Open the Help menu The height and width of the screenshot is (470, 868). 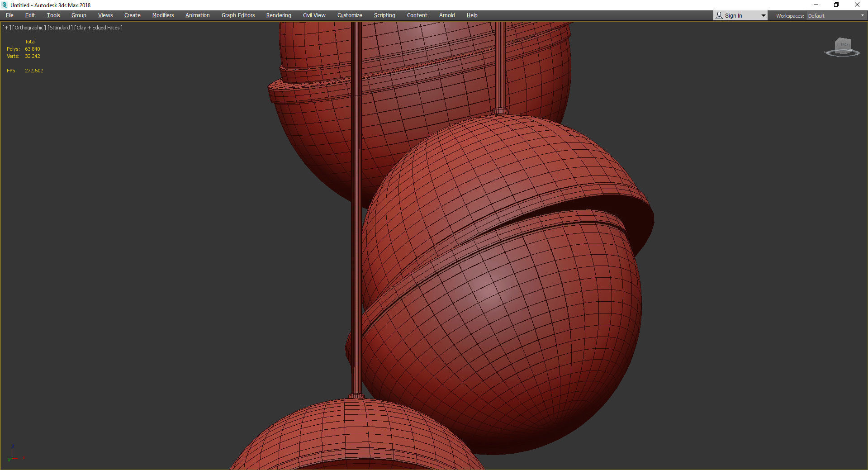click(472, 15)
